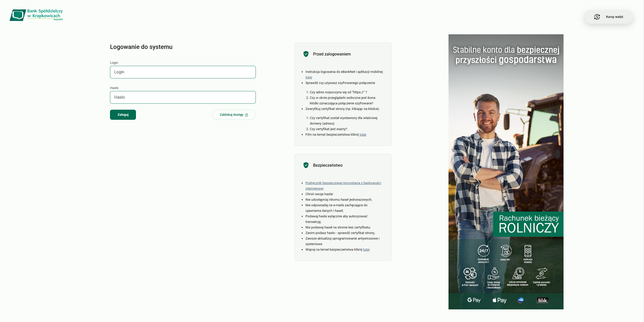Viewport: 644px width, 322px height.
Task: Click the Bank Spółdzielczy logo
Action: 36,15
